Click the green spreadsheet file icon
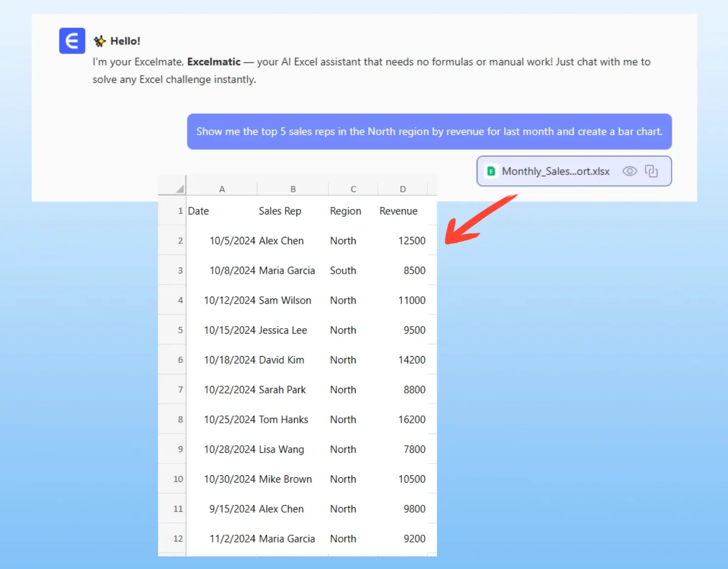728x569 pixels. point(491,171)
